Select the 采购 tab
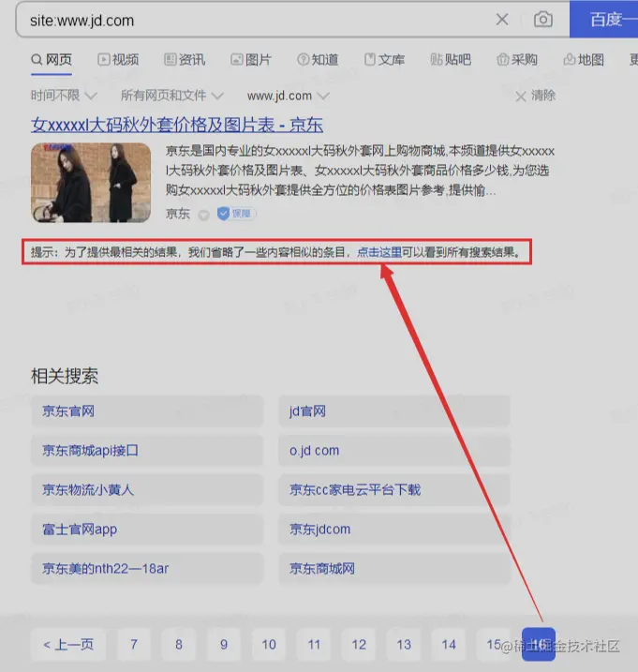638x672 pixels. [517, 60]
